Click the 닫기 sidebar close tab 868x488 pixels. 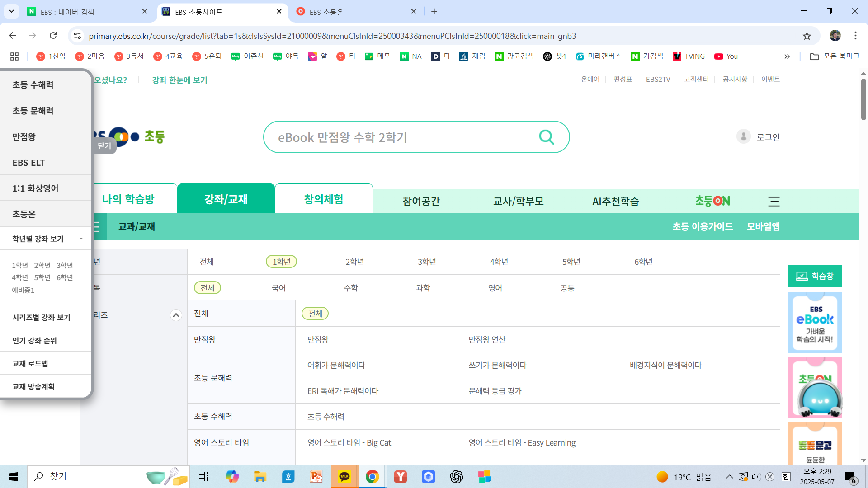coord(104,145)
